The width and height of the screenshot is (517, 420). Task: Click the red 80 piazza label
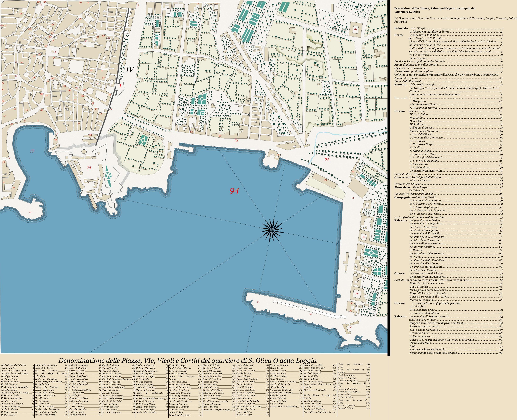click(327, 159)
